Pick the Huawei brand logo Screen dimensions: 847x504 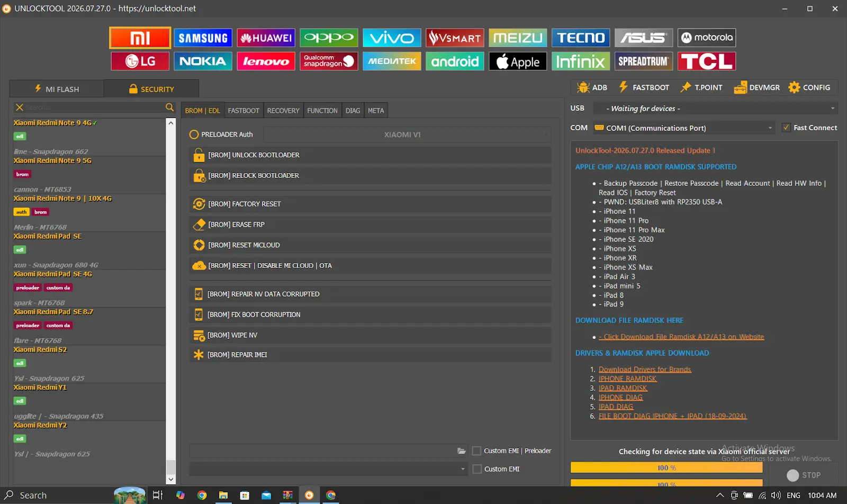click(266, 38)
